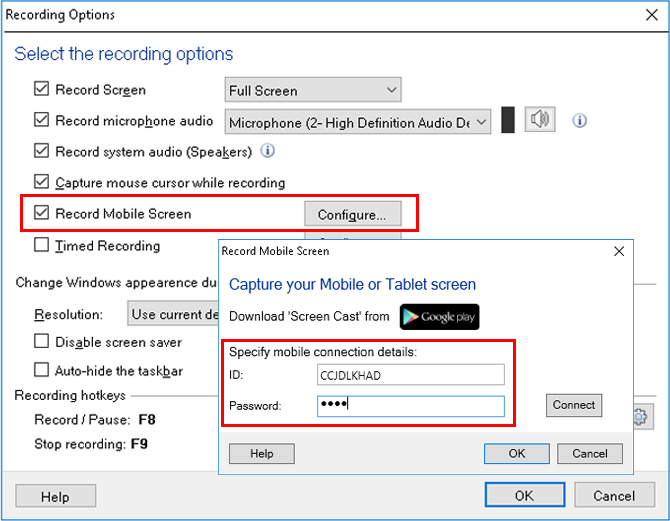
Task: Click the microphone level meter bar
Action: pos(508,120)
